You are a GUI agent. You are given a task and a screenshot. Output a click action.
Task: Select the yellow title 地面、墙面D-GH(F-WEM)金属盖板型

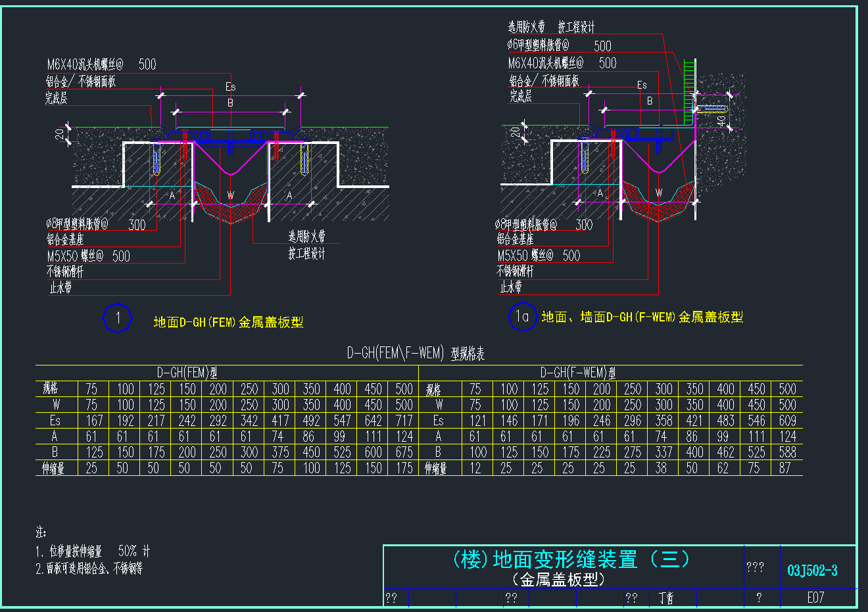point(642,317)
